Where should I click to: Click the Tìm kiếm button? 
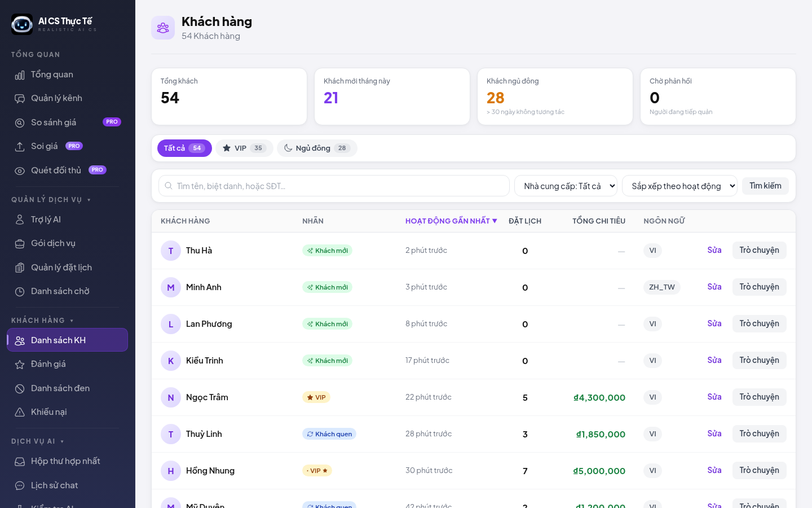765,186
